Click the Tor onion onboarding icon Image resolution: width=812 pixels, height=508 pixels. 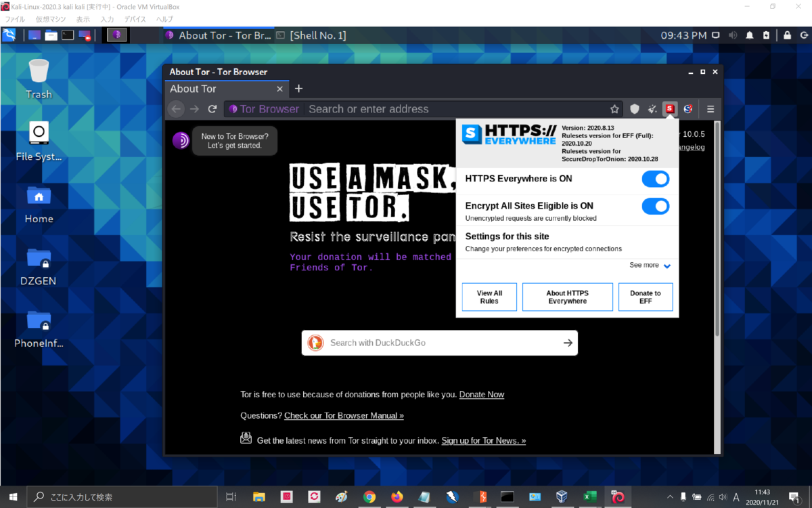181,140
